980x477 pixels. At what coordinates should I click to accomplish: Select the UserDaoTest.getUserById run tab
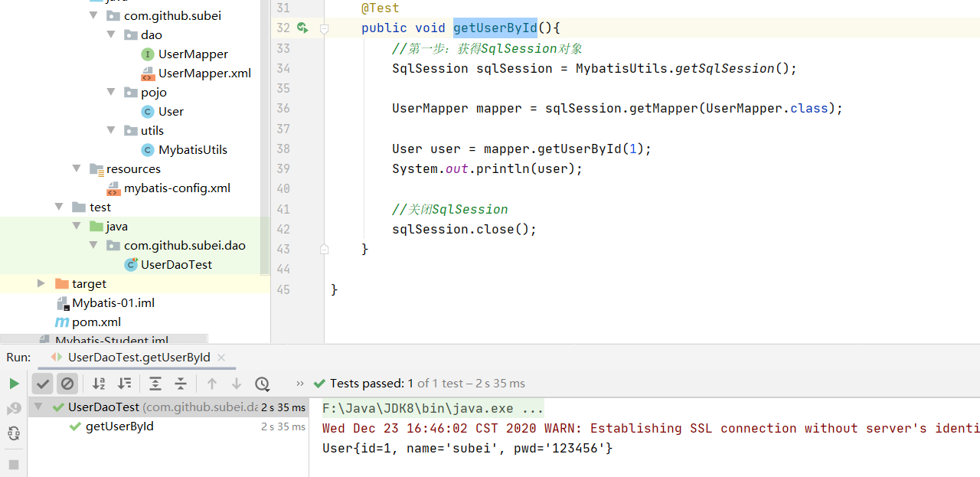(139, 358)
